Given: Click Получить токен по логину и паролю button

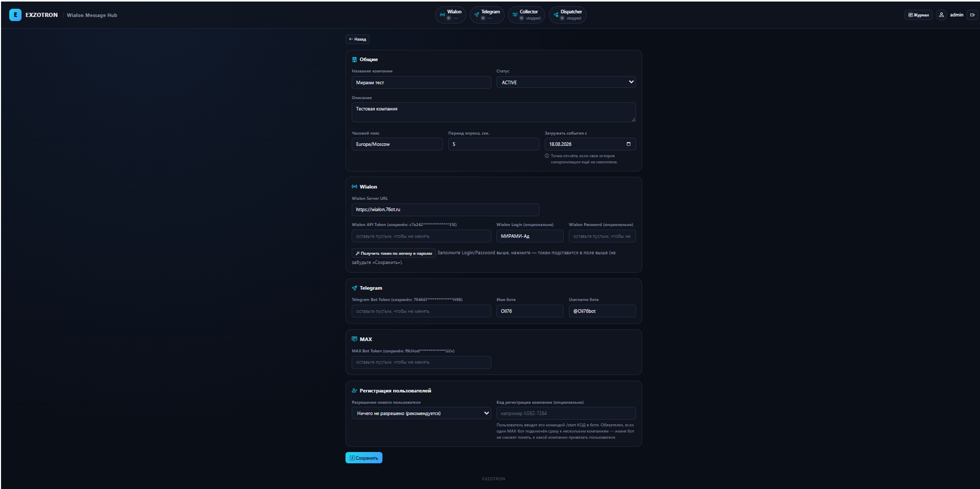Looking at the screenshot, I should pos(394,253).
